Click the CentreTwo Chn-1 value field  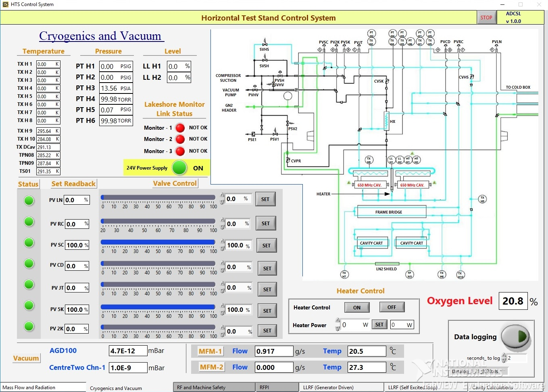coord(128,368)
